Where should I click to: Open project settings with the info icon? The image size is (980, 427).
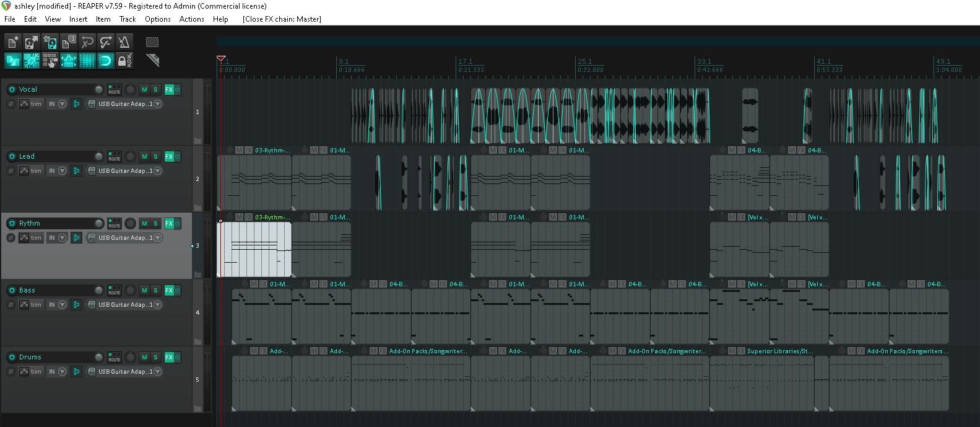[x=69, y=42]
